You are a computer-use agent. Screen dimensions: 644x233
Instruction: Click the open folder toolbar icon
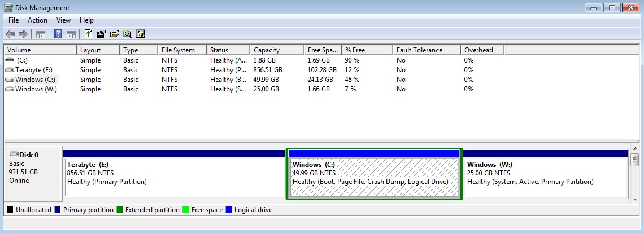[114, 34]
